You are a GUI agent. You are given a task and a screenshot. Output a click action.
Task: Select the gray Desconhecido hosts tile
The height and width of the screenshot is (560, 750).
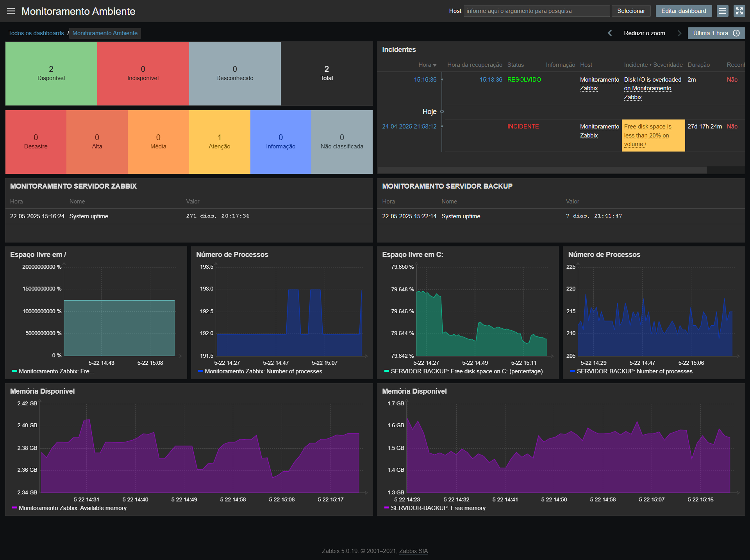click(x=235, y=73)
